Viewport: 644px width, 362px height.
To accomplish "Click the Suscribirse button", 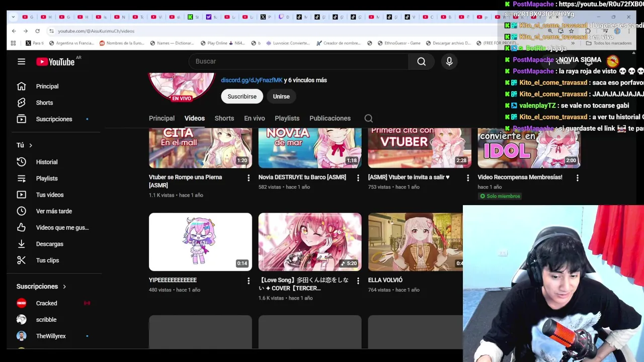I will tap(242, 97).
